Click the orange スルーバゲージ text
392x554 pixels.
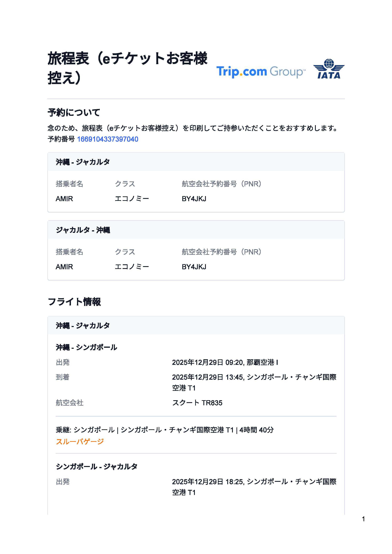[80, 441]
